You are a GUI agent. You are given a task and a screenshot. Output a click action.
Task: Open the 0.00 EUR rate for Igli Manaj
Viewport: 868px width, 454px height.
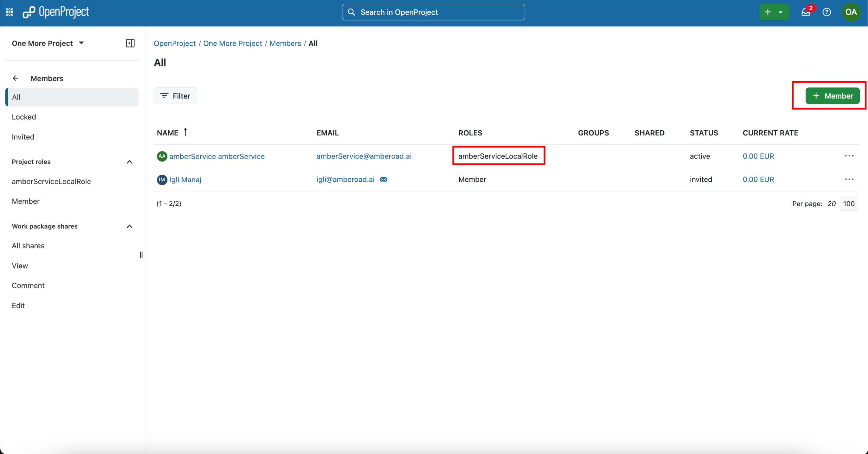pyautogui.click(x=758, y=179)
